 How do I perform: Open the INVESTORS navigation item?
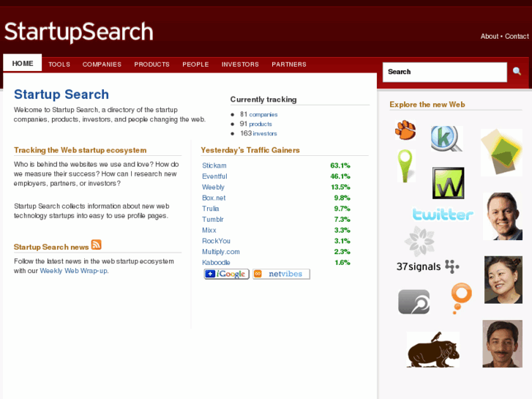[240, 64]
